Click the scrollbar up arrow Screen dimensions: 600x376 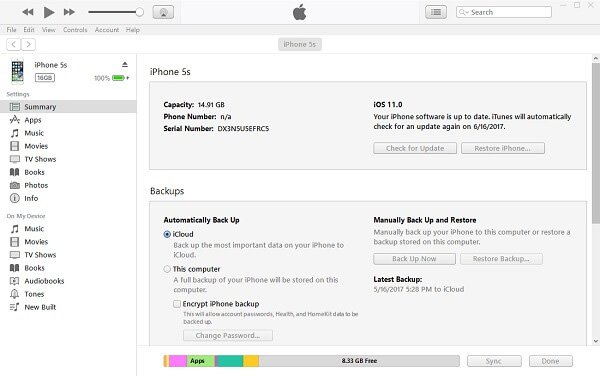pyautogui.click(x=596, y=59)
